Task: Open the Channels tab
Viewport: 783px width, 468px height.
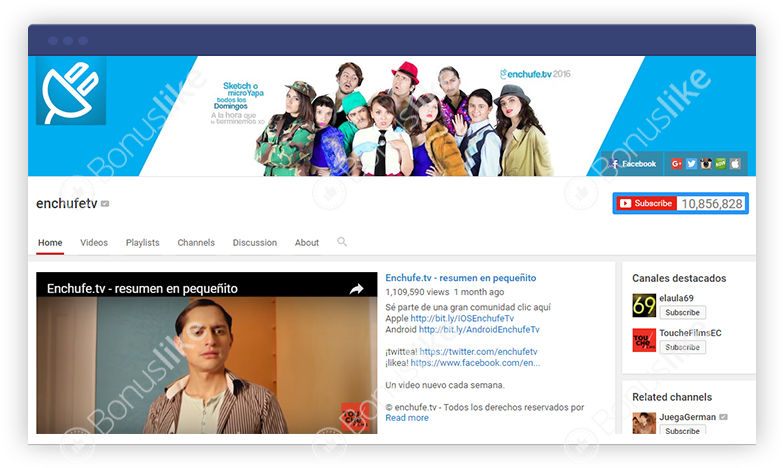Action: click(x=196, y=243)
